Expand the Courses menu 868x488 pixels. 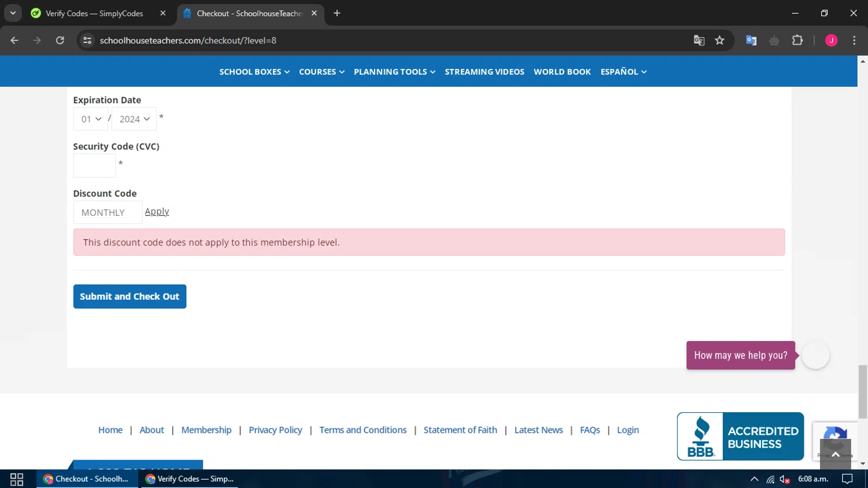(322, 72)
